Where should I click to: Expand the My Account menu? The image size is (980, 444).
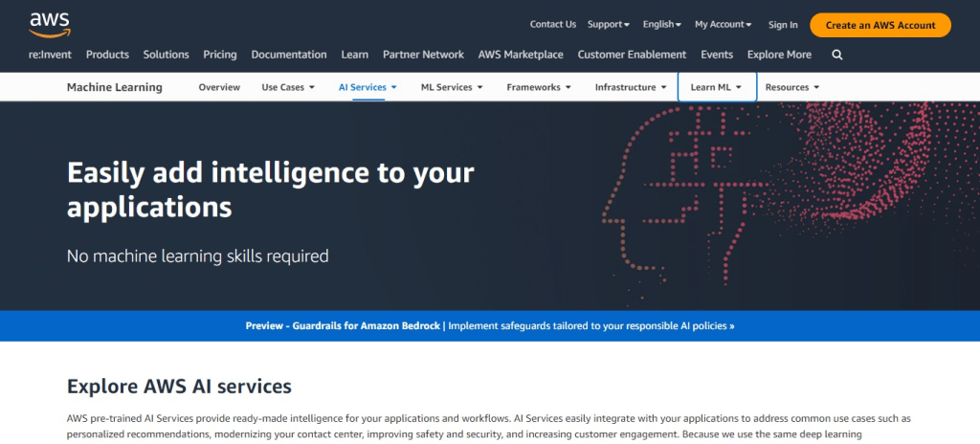tap(724, 24)
